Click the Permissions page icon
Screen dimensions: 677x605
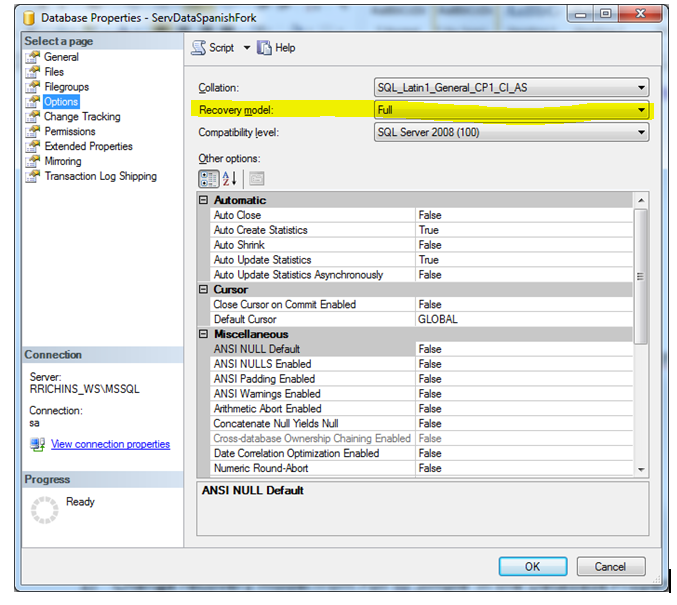coord(32,131)
